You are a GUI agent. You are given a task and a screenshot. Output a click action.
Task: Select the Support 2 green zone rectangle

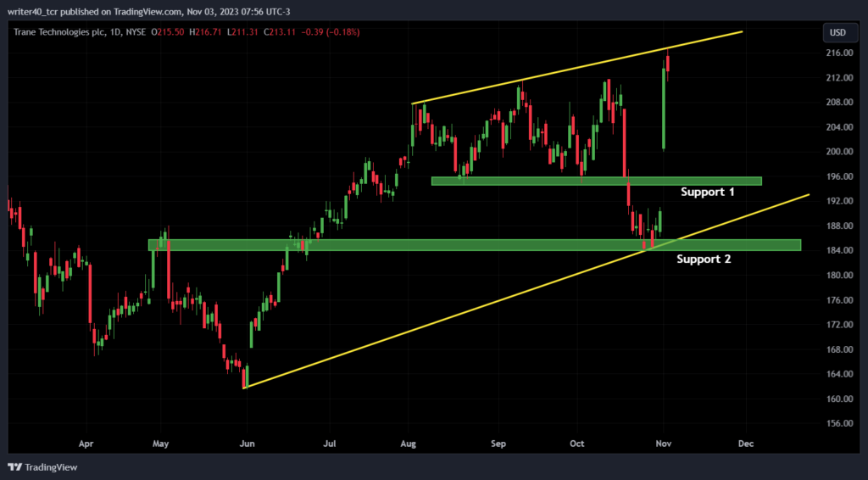[475, 245]
